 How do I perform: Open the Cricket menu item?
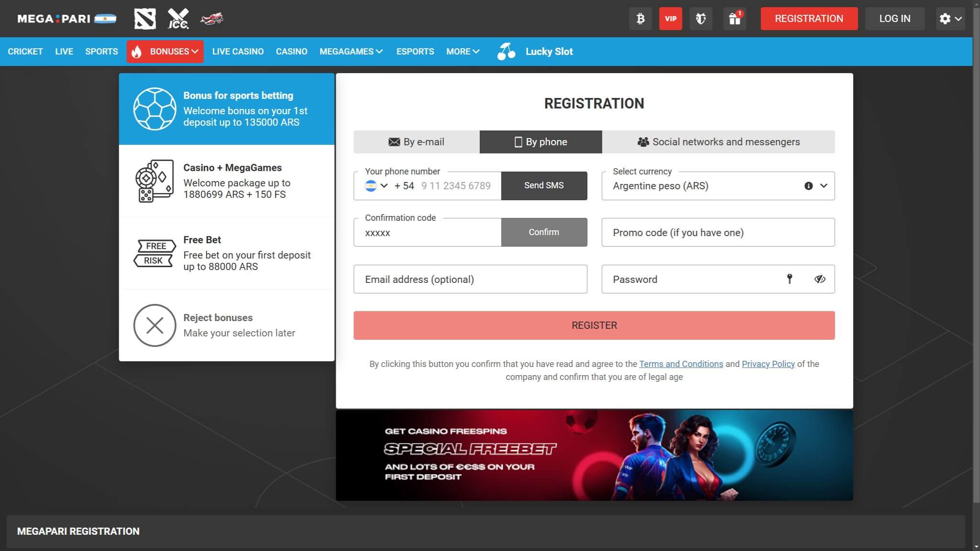[x=25, y=52]
